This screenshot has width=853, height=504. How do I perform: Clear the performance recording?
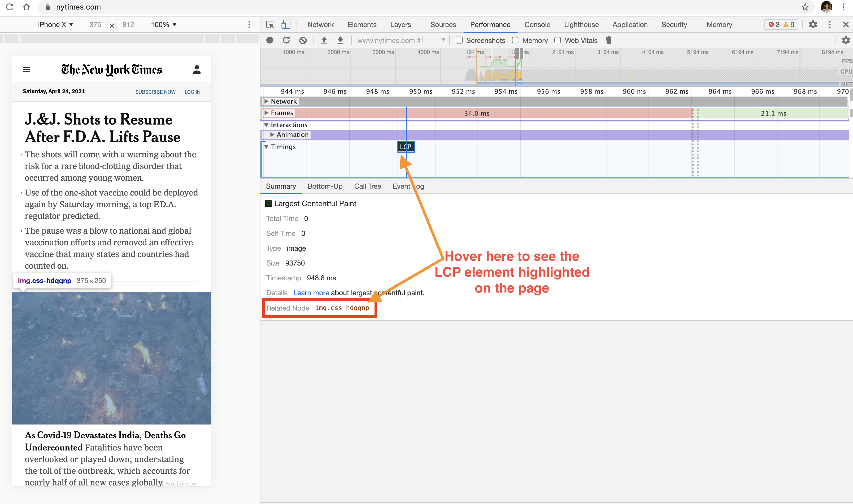[303, 41]
